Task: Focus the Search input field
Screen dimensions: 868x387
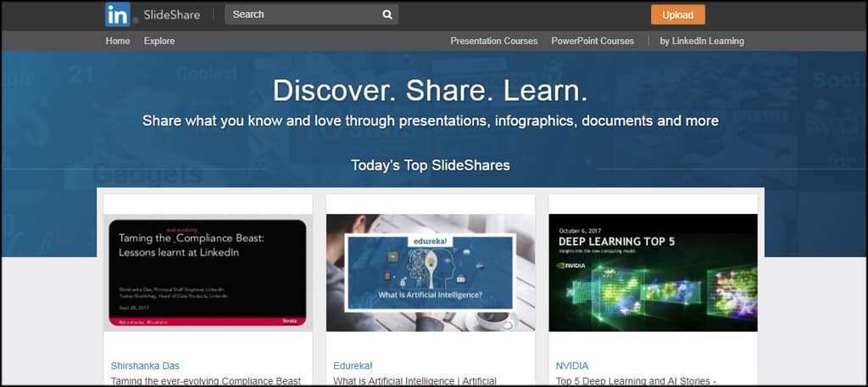Action: coord(311,14)
